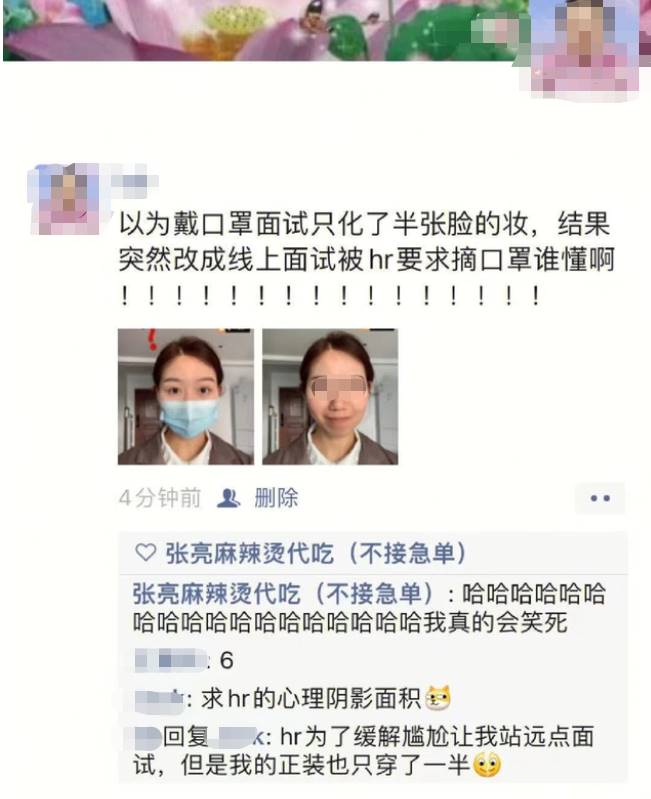Screen dimensions: 651x799
Task: Click the flushed face emoji in the reply
Action: (487, 765)
